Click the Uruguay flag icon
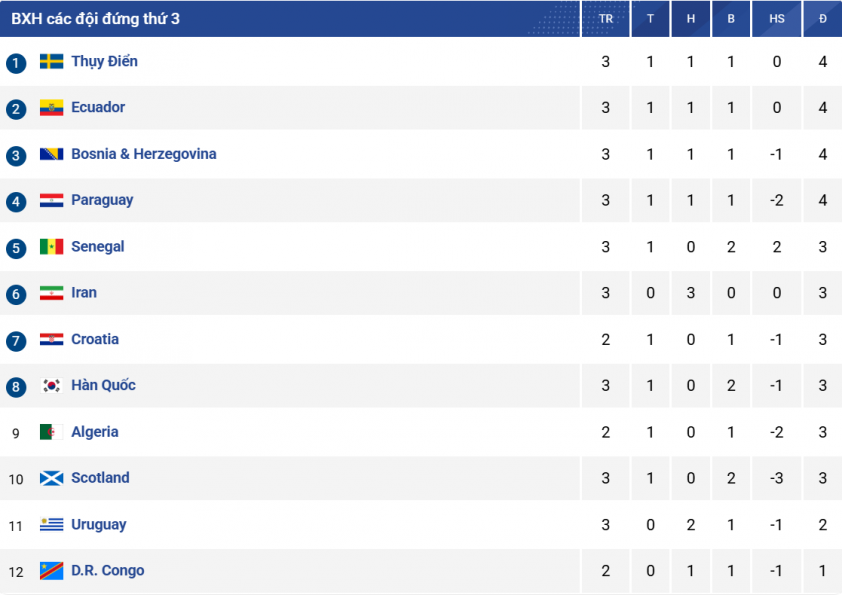The height and width of the screenshot is (595, 842). (52, 525)
